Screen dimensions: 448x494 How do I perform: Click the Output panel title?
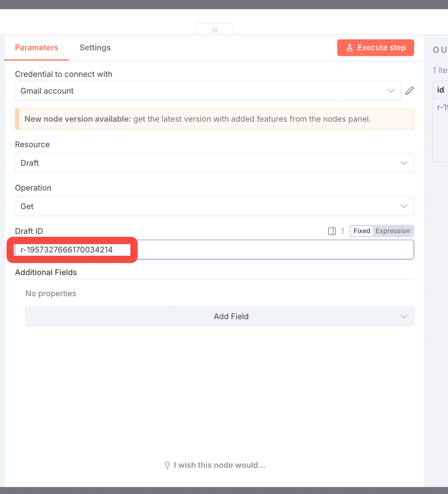point(440,50)
